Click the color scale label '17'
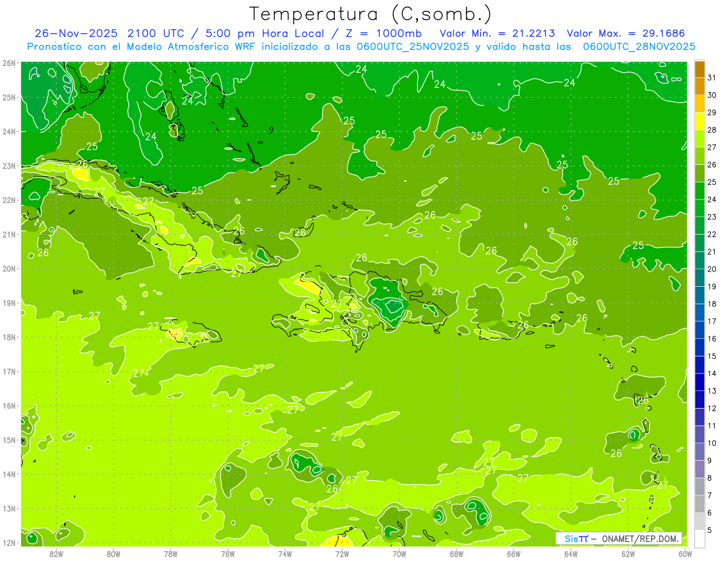Image resolution: width=728 pixels, height=562 pixels. pos(712,321)
